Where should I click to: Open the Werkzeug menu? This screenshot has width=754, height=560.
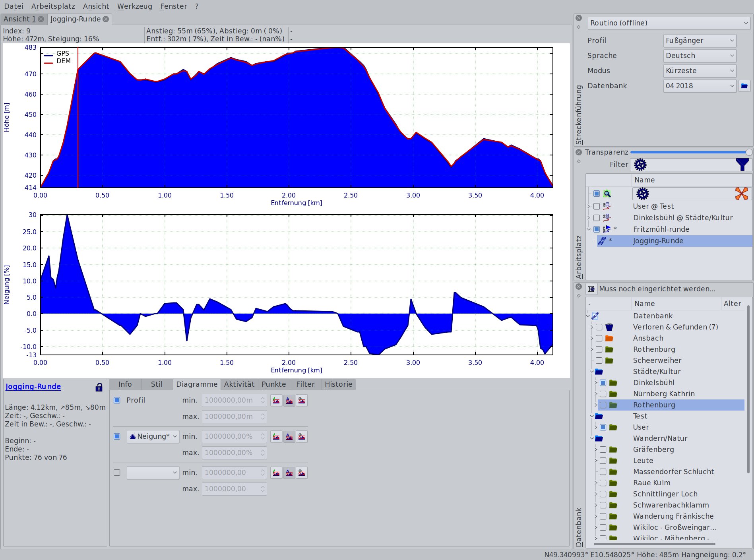coord(135,6)
